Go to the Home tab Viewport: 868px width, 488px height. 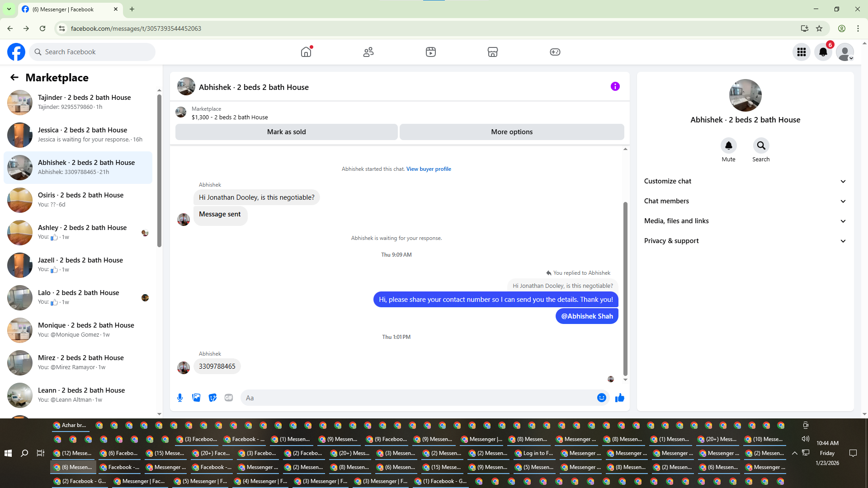306,52
